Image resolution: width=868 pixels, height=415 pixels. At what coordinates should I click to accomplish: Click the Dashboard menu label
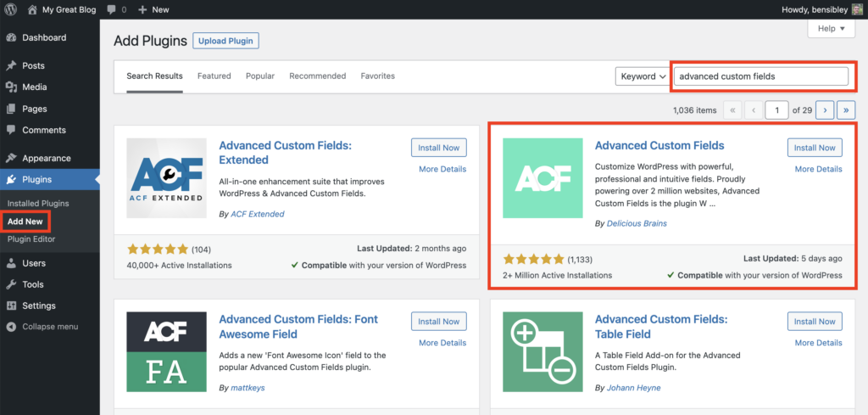[x=44, y=37]
